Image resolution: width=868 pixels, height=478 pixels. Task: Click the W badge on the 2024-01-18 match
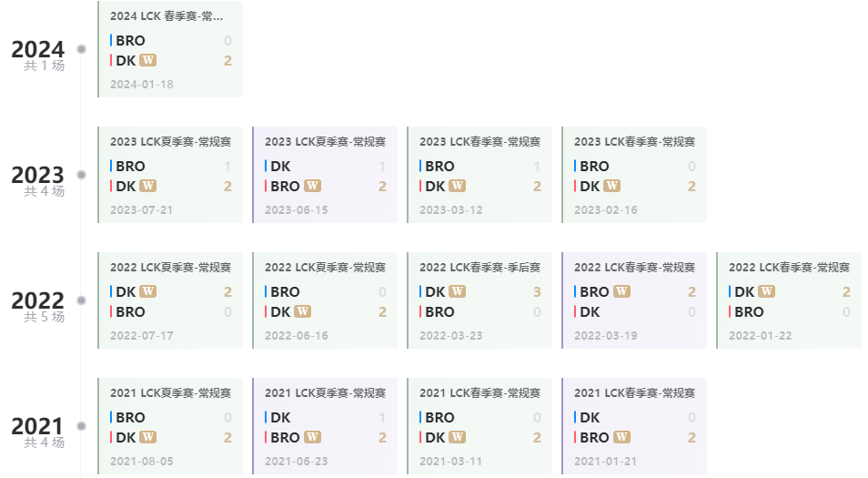point(147,60)
